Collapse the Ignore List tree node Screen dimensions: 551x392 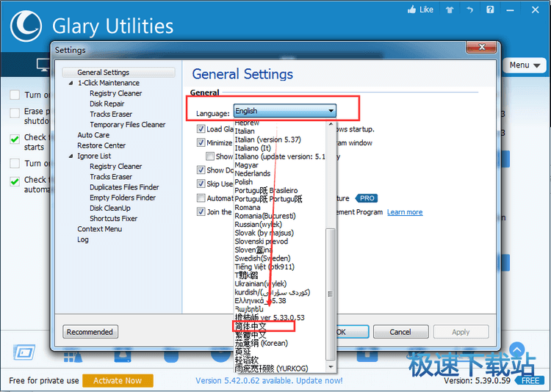pyautogui.click(x=71, y=156)
